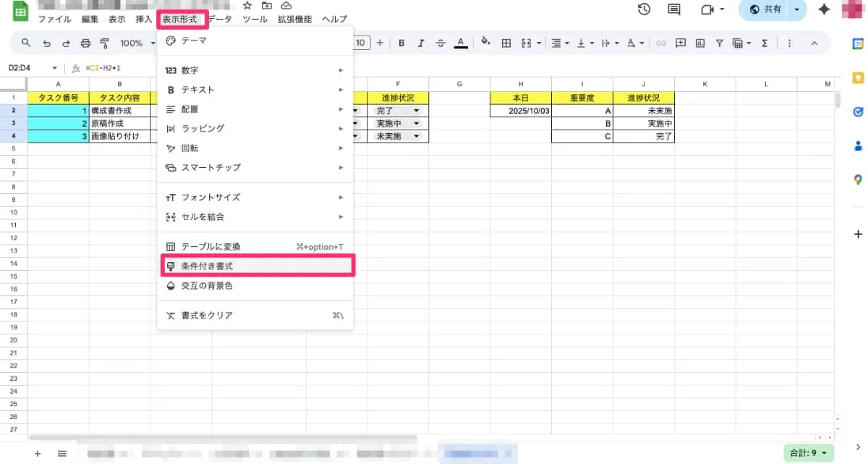Insert a chart from the toolbar
Image resolution: width=868 pixels, height=464 pixels.
click(699, 43)
